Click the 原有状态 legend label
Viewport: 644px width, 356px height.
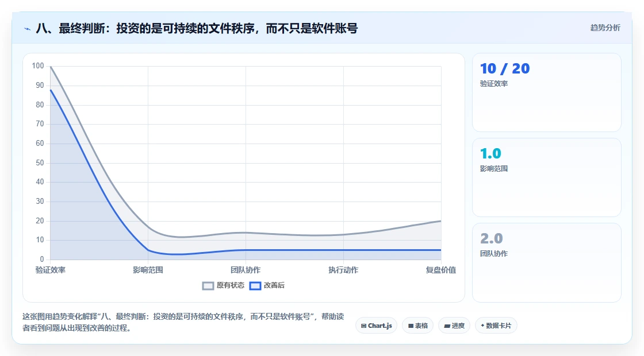231,285
